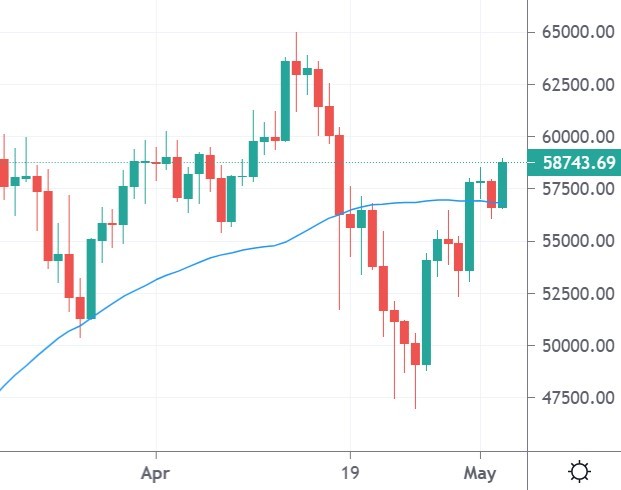621x490 pixels.
Task: Click the latest green candle at far right
Action: click(x=502, y=185)
